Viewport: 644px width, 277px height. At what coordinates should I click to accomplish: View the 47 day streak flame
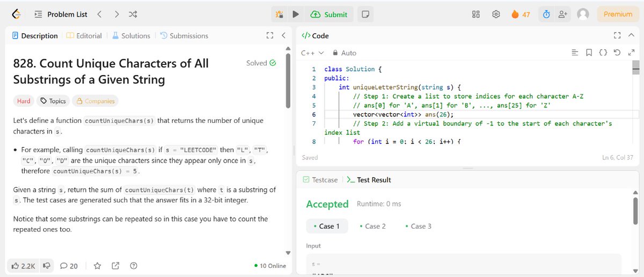(521, 14)
